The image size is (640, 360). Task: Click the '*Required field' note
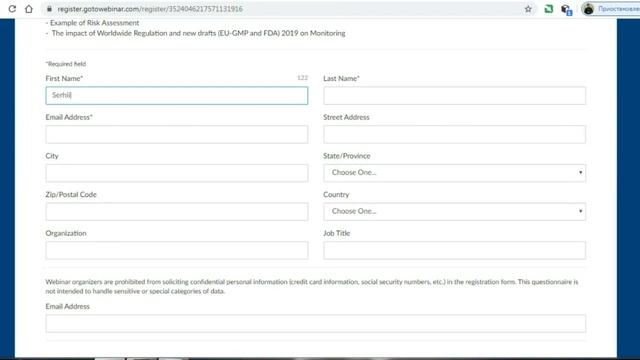[x=66, y=64]
